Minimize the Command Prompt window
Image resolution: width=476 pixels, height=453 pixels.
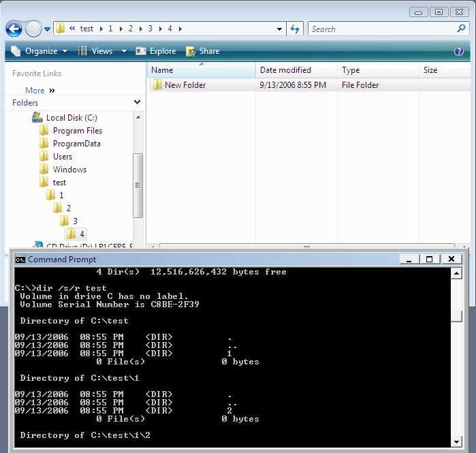pos(409,260)
